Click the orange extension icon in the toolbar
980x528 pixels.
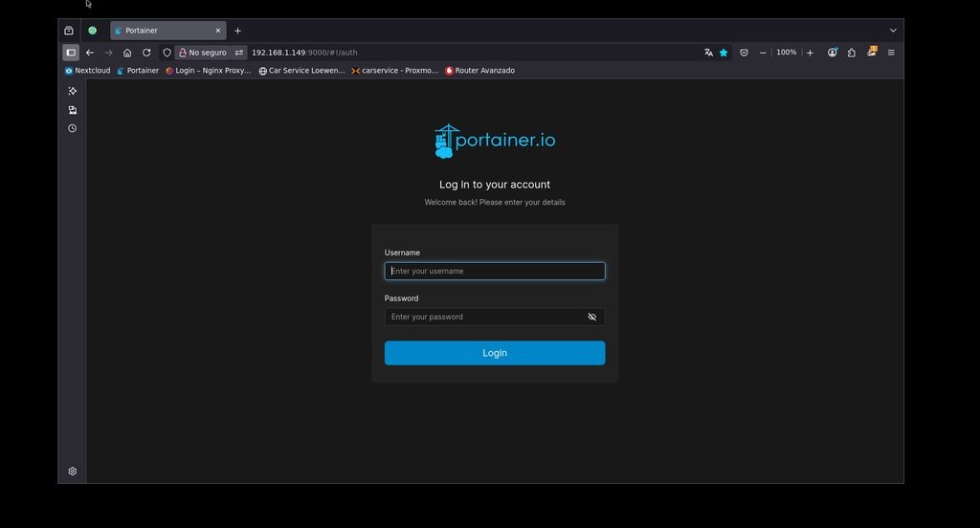pos(872,52)
